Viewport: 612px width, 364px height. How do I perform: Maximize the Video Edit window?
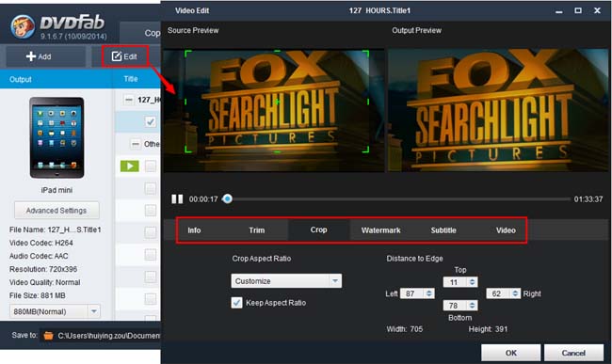pos(578,11)
